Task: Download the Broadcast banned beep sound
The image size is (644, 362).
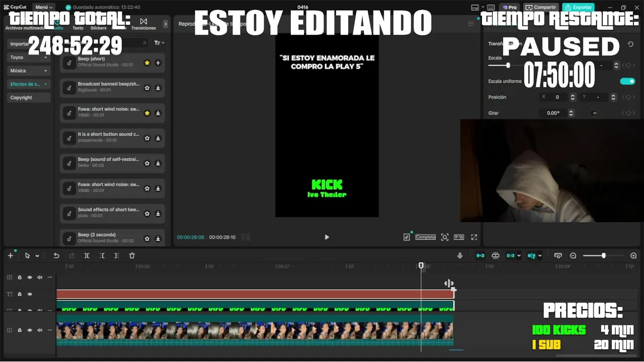Action: (158, 87)
